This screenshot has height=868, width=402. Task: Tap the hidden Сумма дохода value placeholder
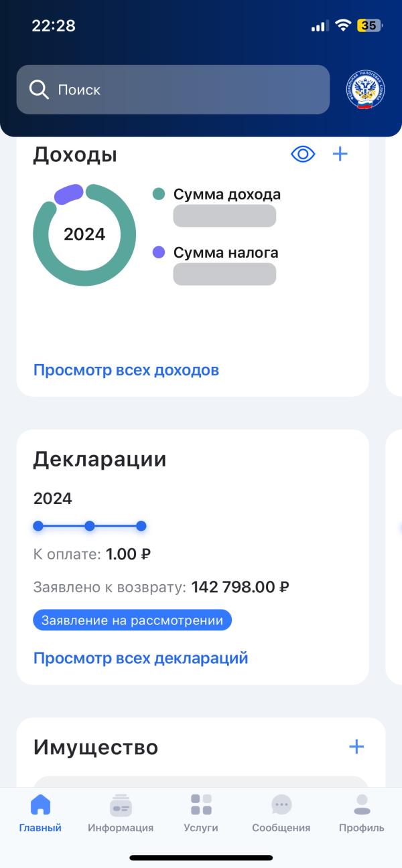point(224,216)
